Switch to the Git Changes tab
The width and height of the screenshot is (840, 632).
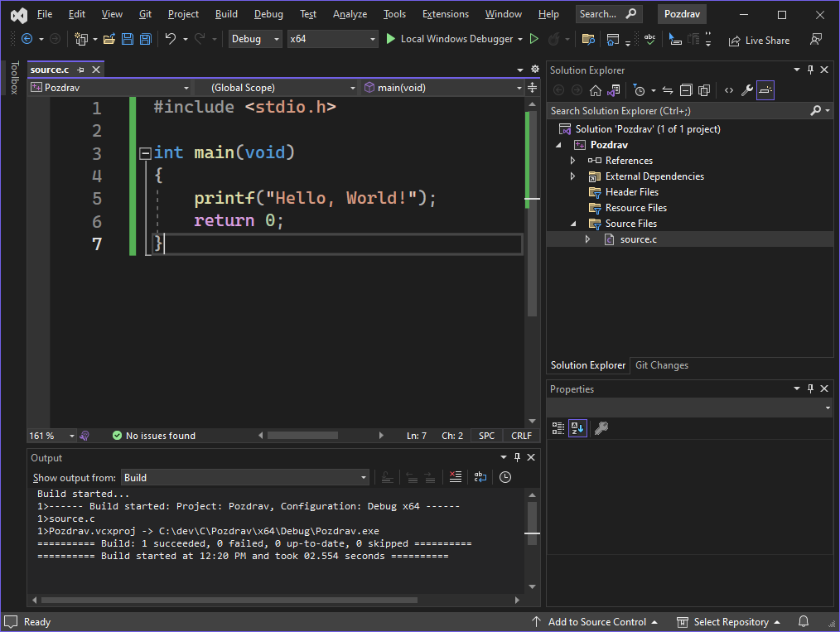pos(662,365)
